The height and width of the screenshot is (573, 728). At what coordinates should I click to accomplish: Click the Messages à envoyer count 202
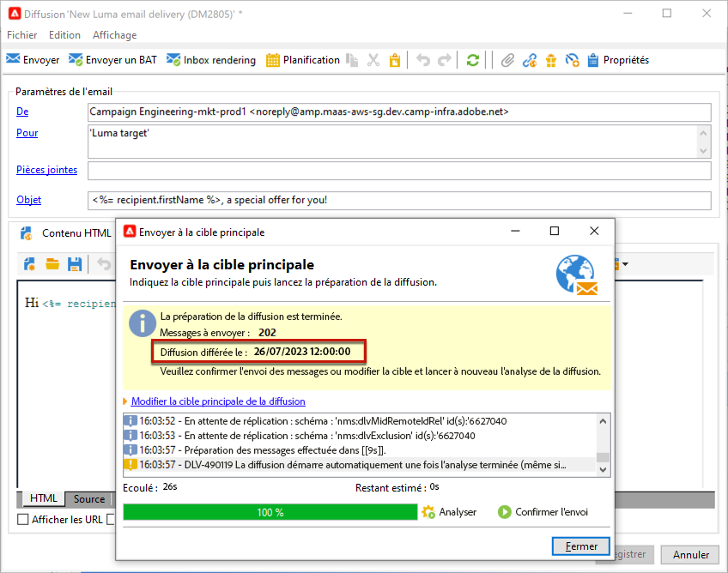[x=267, y=333]
